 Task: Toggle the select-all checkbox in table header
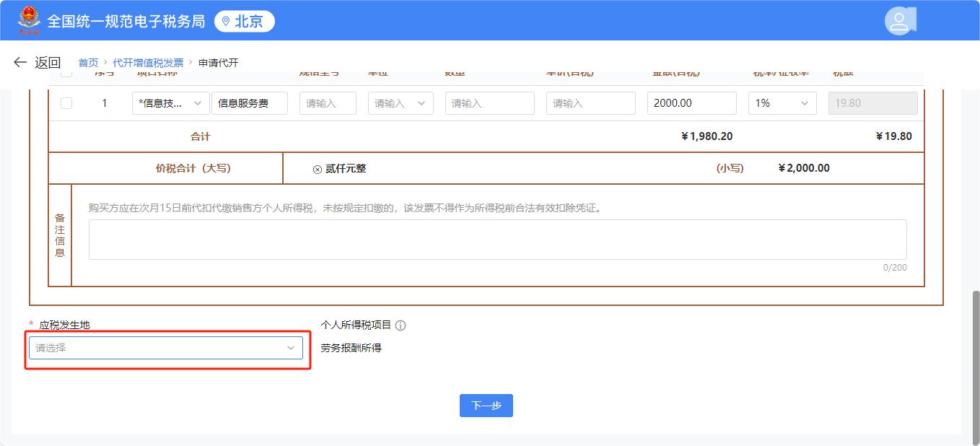click(66, 73)
